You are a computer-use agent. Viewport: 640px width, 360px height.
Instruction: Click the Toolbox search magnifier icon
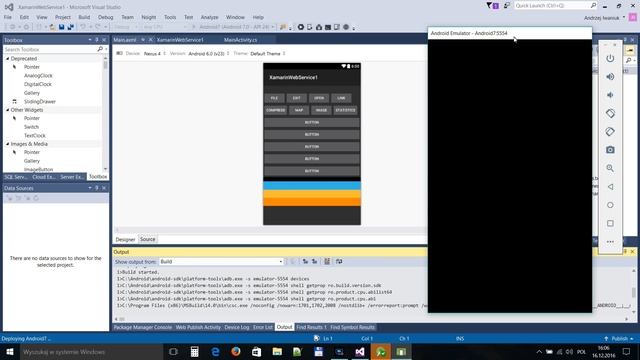coord(100,49)
